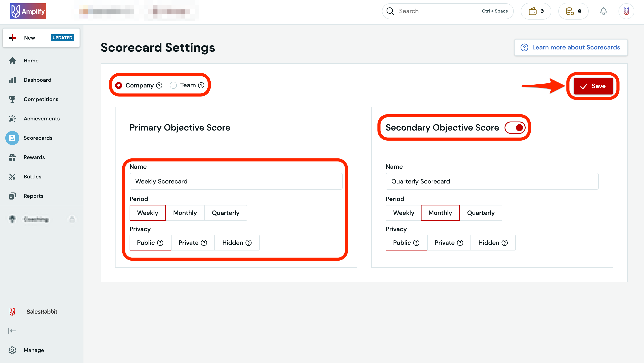
Task: Click the Battles crossed-swords icon
Action: coord(13,176)
